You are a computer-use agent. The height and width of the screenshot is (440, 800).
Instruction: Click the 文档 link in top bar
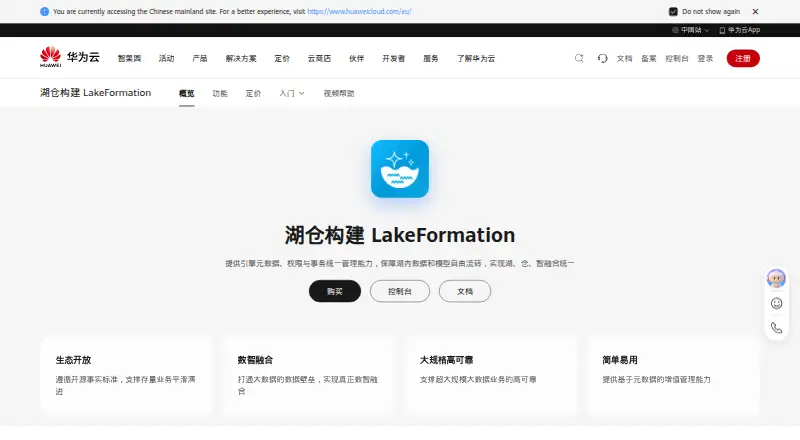(624, 58)
